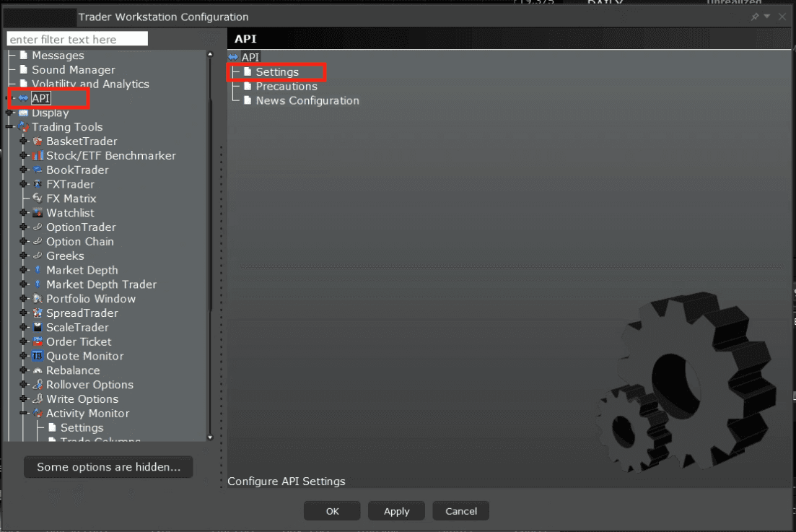Click OK to confirm configuration
The image size is (796, 532).
(332, 511)
